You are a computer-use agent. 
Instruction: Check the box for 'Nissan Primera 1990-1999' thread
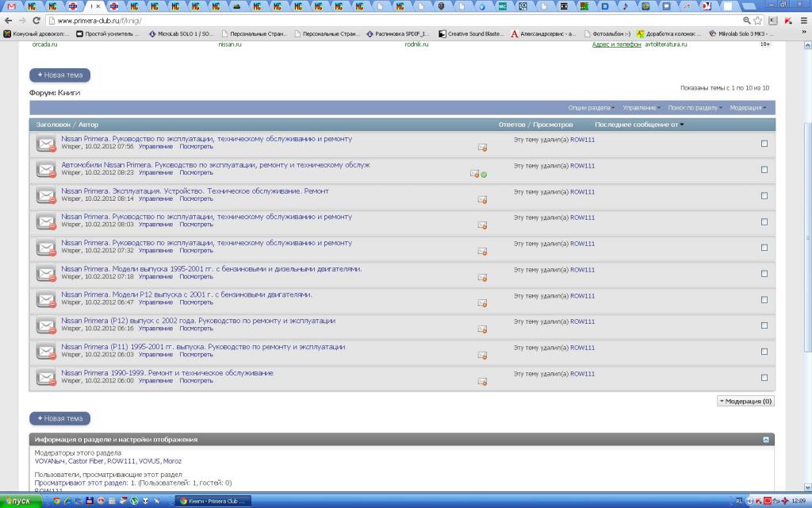point(764,378)
